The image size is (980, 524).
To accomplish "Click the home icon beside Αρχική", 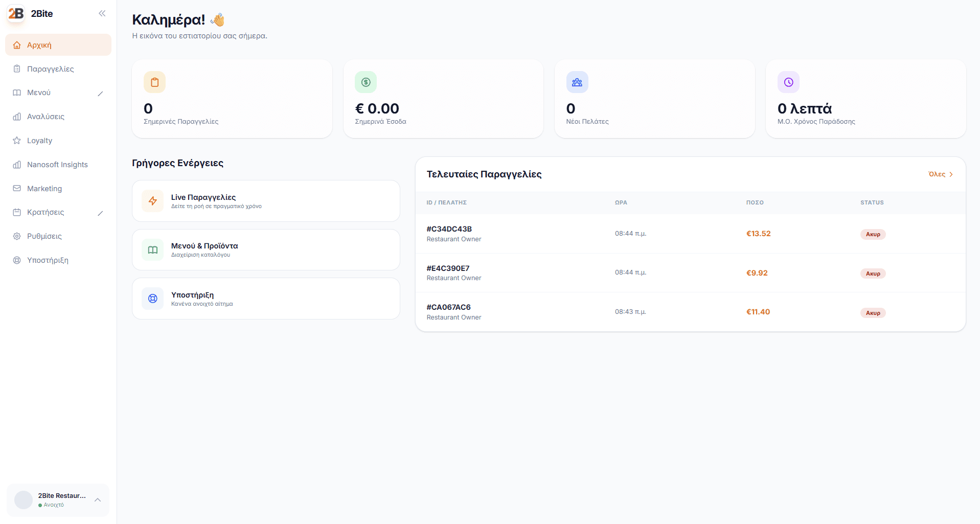I will 17,45.
